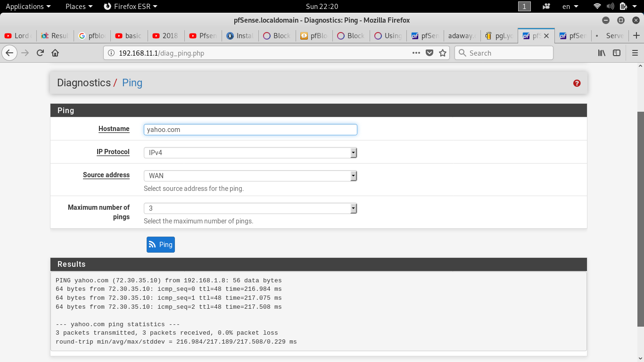Click the workspace indicator numbered 1
Screen dimensions: 644x362
(524, 6)
